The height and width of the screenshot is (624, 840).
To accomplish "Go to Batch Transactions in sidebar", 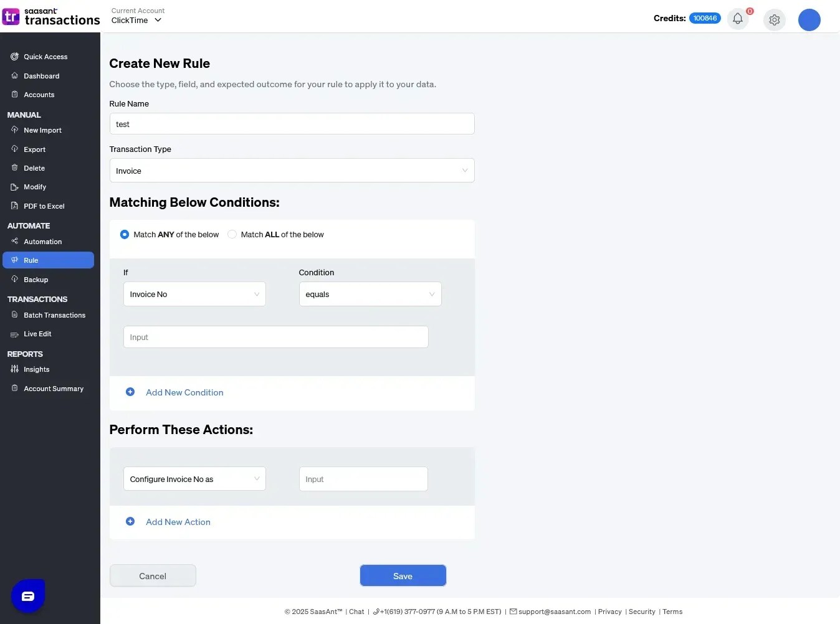I will [x=54, y=315].
